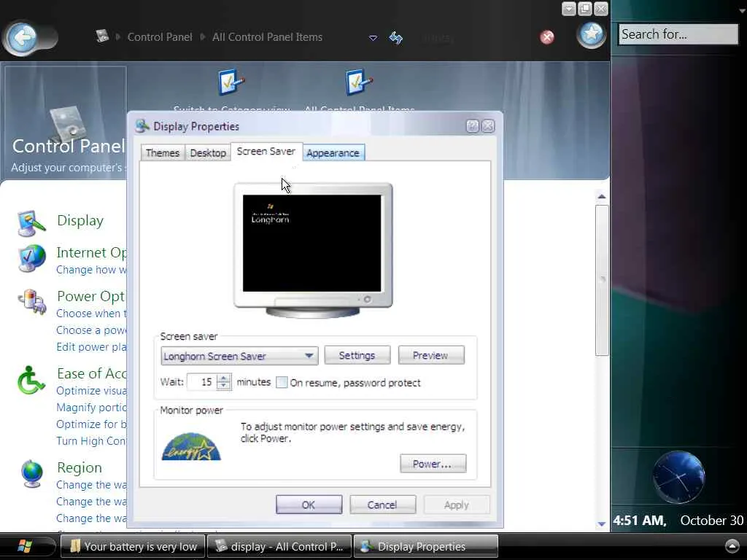Click the Magnify portions link
The width and height of the screenshot is (747, 560).
coord(91,408)
